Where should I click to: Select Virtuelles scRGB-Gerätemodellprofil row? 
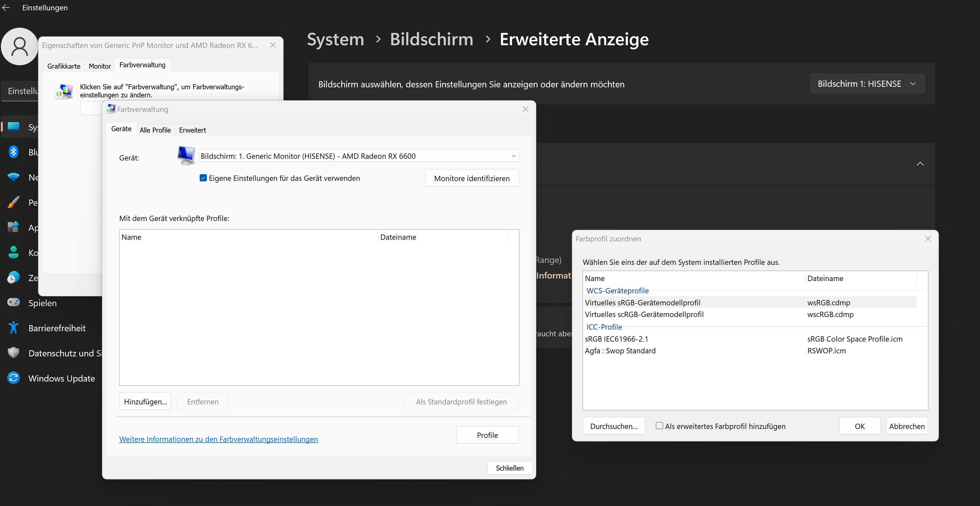point(750,314)
